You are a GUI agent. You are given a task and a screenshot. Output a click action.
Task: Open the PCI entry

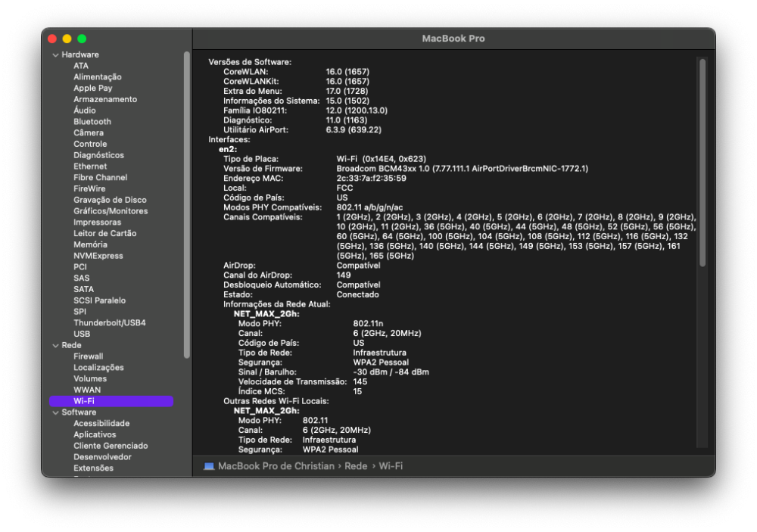(80, 267)
